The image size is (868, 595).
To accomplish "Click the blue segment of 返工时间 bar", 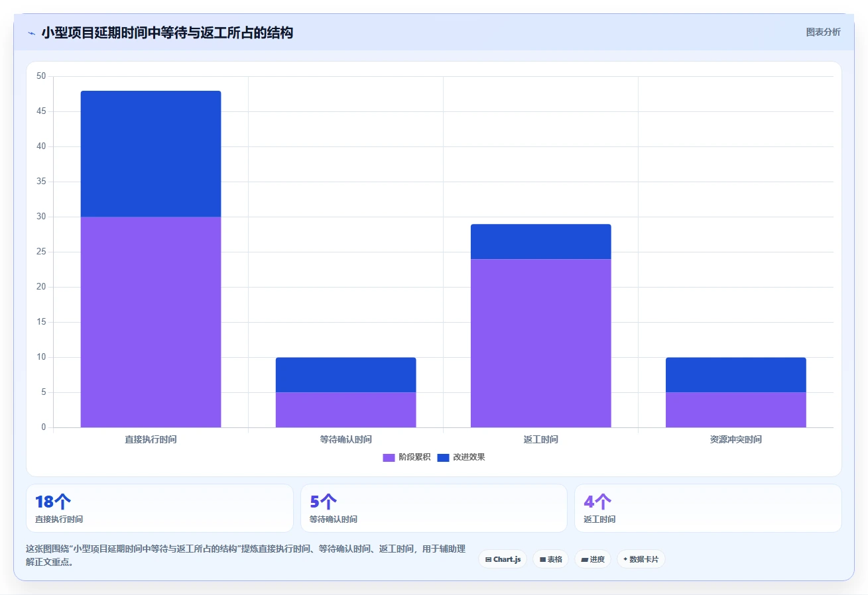I will 540,242.
